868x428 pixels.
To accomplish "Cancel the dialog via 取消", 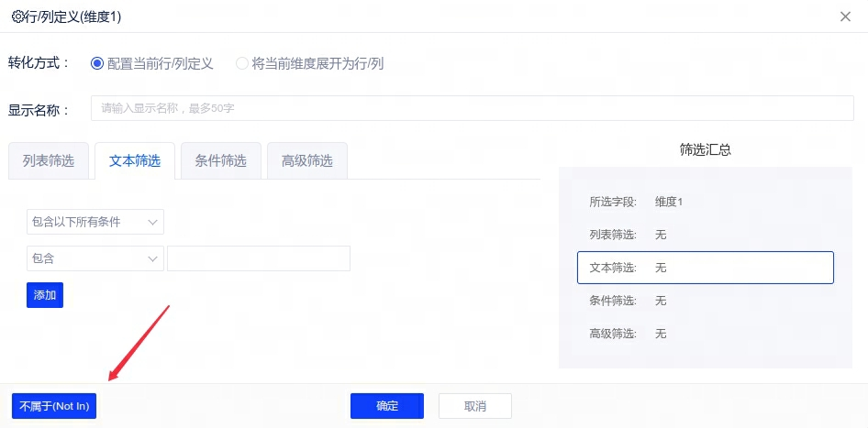I will tap(475, 406).
